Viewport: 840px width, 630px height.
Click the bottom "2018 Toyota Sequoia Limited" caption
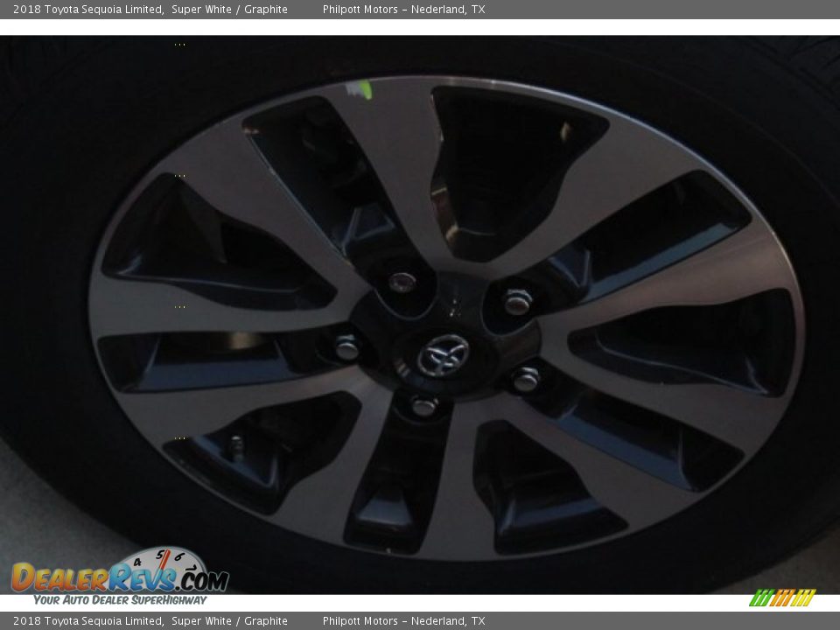click(x=87, y=621)
